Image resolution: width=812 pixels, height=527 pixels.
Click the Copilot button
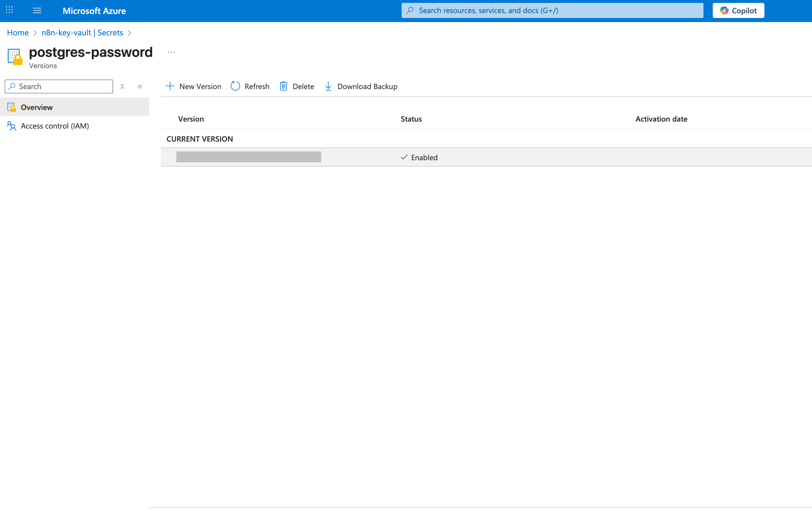pos(738,10)
